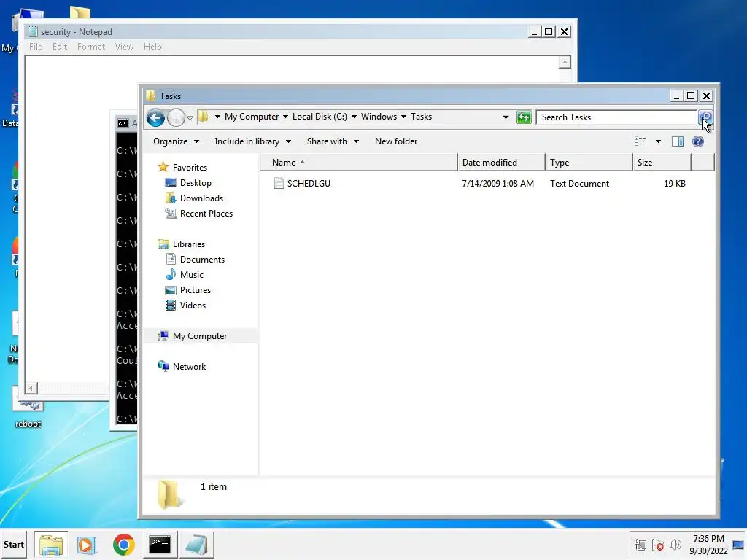The image size is (747, 560).
Task: Expand the My Computer breadcrumb arrow
Action: [x=285, y=117]
